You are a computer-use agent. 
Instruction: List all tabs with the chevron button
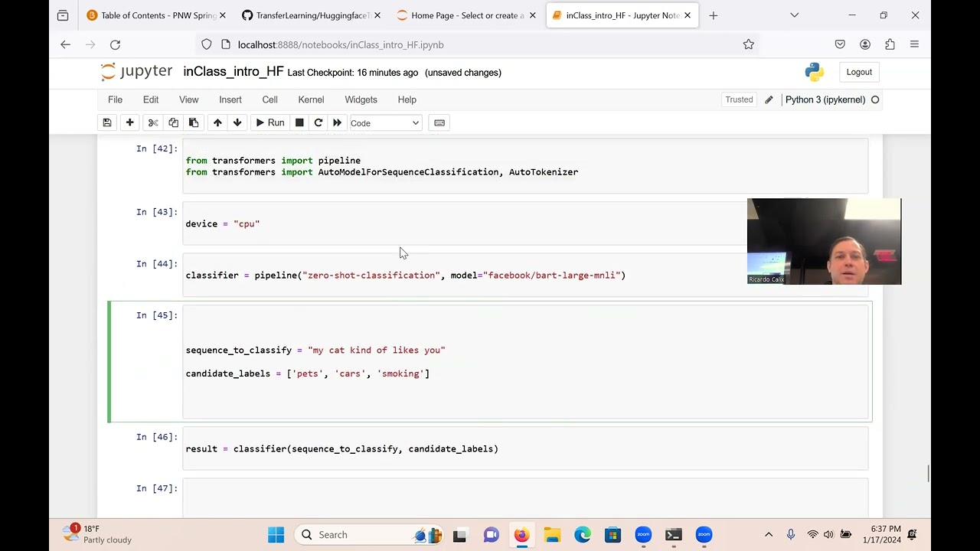(x=794, y=15)
